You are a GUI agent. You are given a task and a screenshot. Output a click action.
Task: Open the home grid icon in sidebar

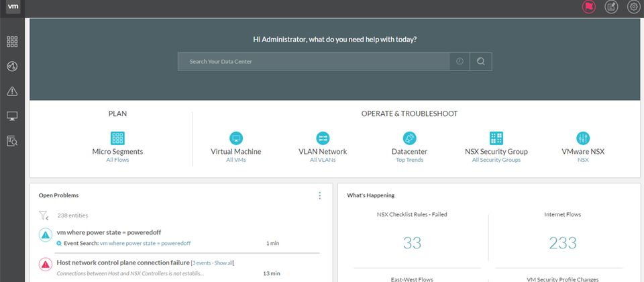tap(12, 42)
